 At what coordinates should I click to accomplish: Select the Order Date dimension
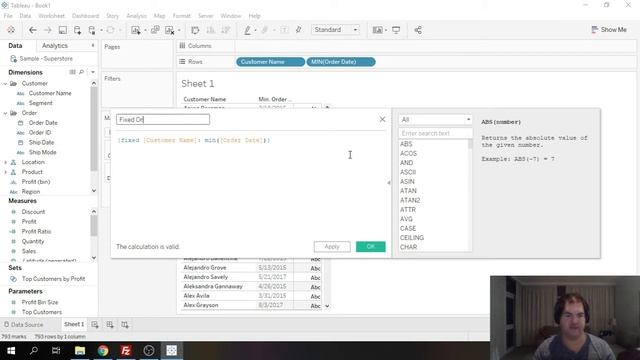tap(43, 122)
